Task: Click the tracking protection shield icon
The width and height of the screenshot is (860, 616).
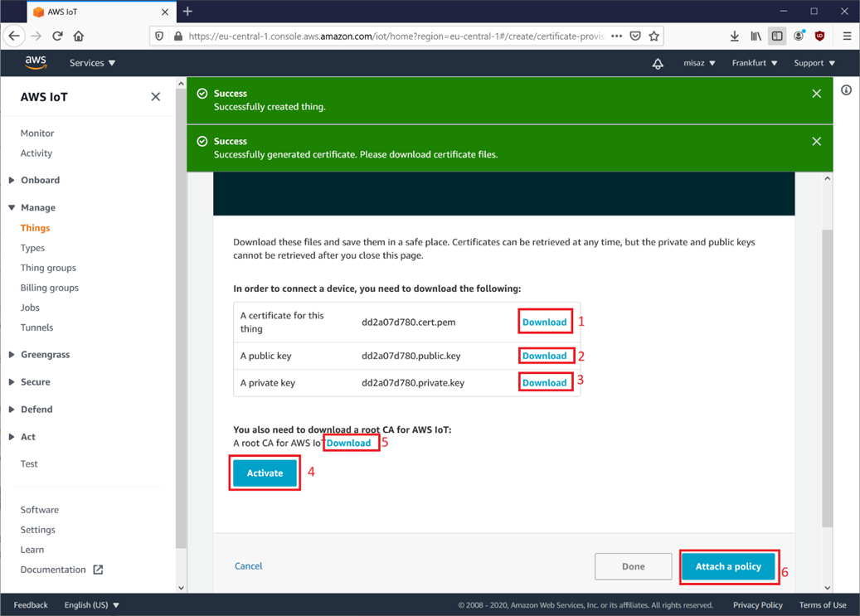Action: [159, 36]
